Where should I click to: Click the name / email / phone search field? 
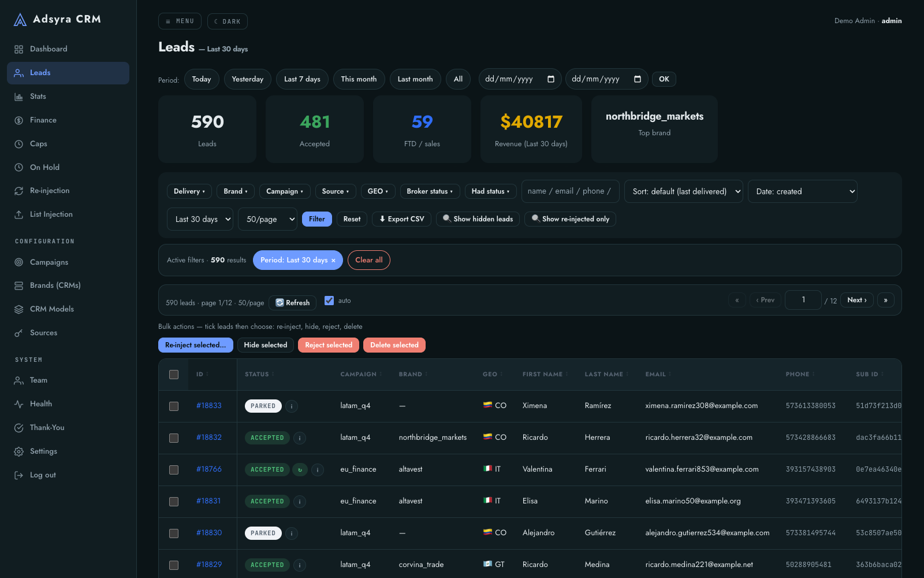coord(571,191)
